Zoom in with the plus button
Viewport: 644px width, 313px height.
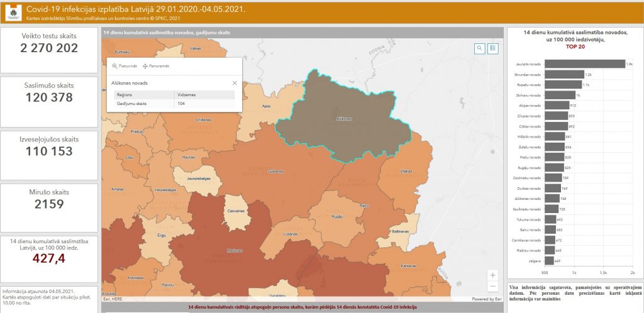click(x=492, y=275)
